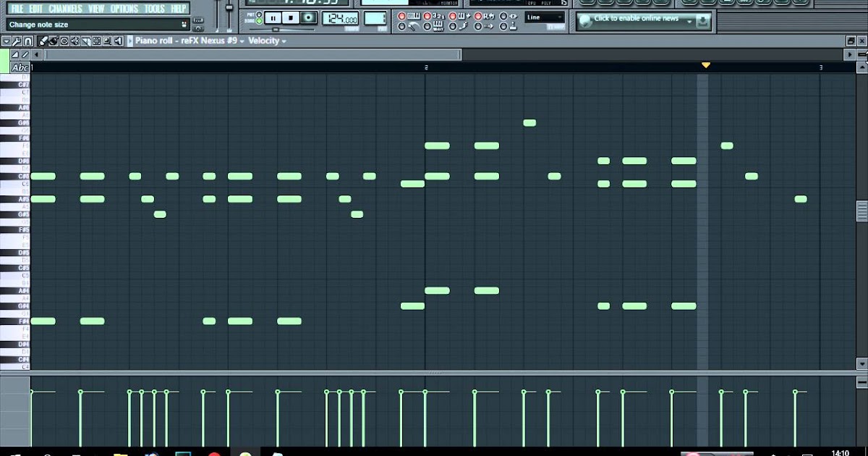Click the C#7 piano key
The height and width of the screenshot is (456, 868).
click(15, 85)
